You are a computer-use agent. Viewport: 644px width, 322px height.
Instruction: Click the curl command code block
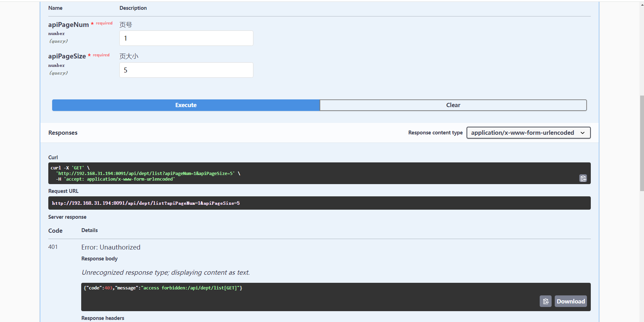tap(320, 173)
